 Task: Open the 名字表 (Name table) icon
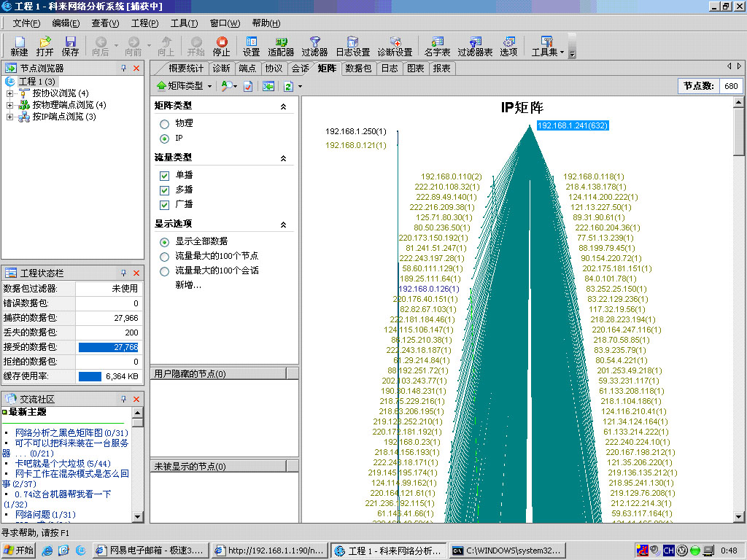(x=437, y=46)
